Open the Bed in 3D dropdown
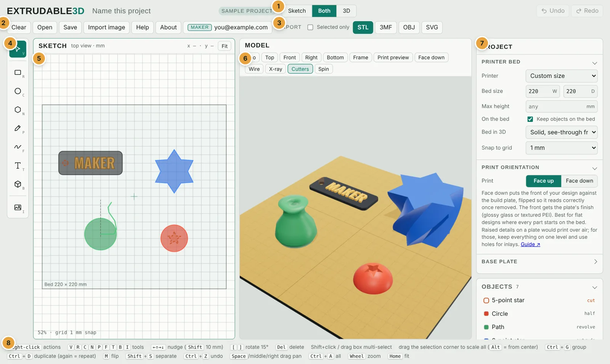 (561, 132)
